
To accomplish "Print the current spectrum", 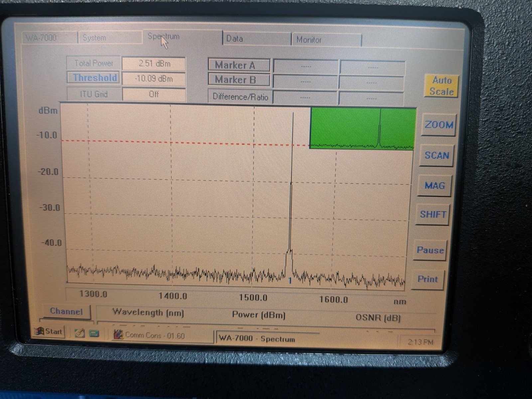I will [x=427, y=280].
